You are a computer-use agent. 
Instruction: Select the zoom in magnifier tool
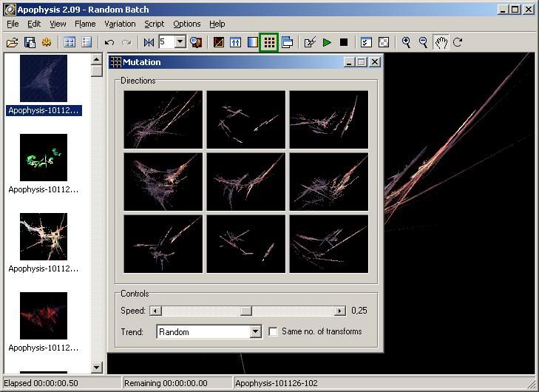[406, 42]
